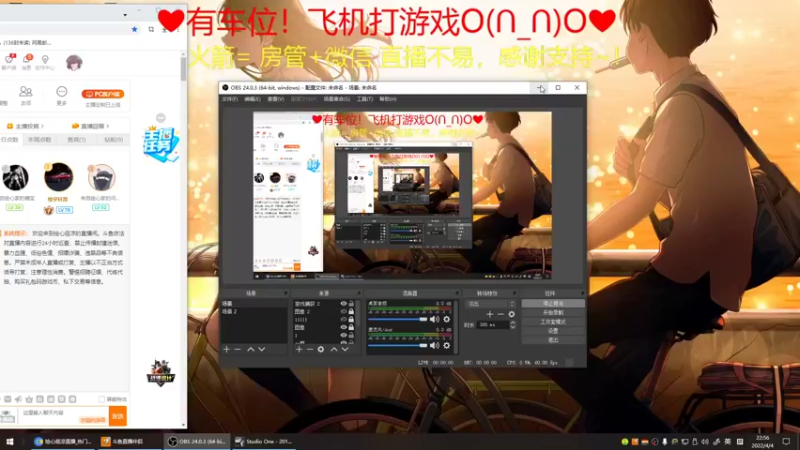Open the 查看(V) menu in OBS
Image resolution: width=800 pixels, height=450 pixels.
pyautogui.click(x=276, y=99)
